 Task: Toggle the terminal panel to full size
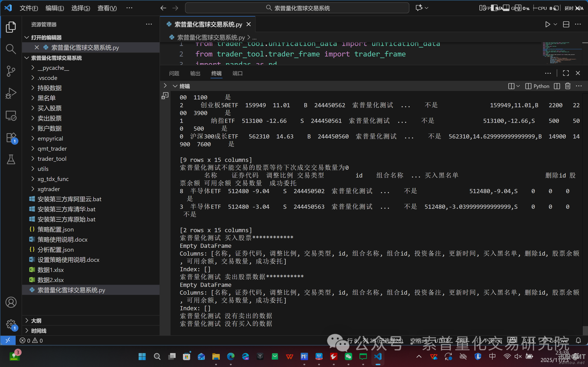point(566,73)
